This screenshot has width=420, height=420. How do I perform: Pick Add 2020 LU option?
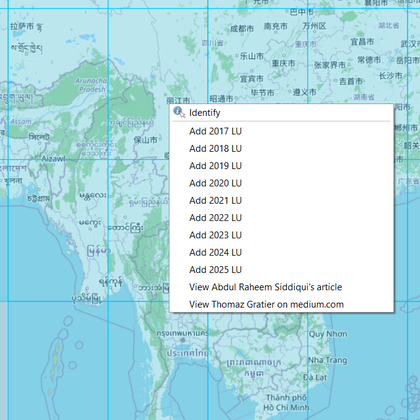coord(282,183)
